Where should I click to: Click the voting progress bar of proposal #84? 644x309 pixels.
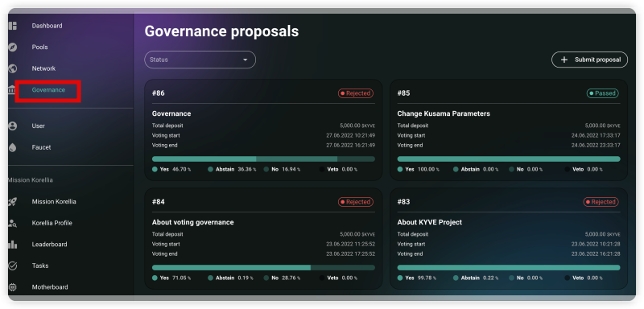pyautogui.click(x=263, y=268)
